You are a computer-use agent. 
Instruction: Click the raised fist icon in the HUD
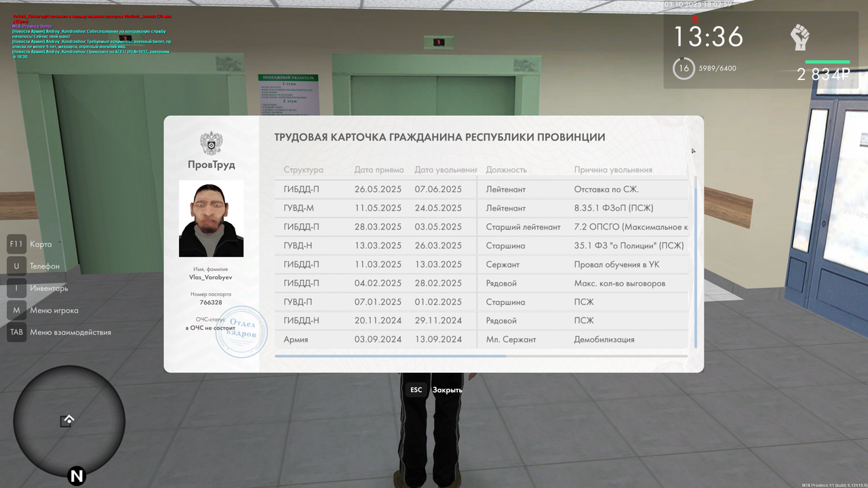[800, 37]
